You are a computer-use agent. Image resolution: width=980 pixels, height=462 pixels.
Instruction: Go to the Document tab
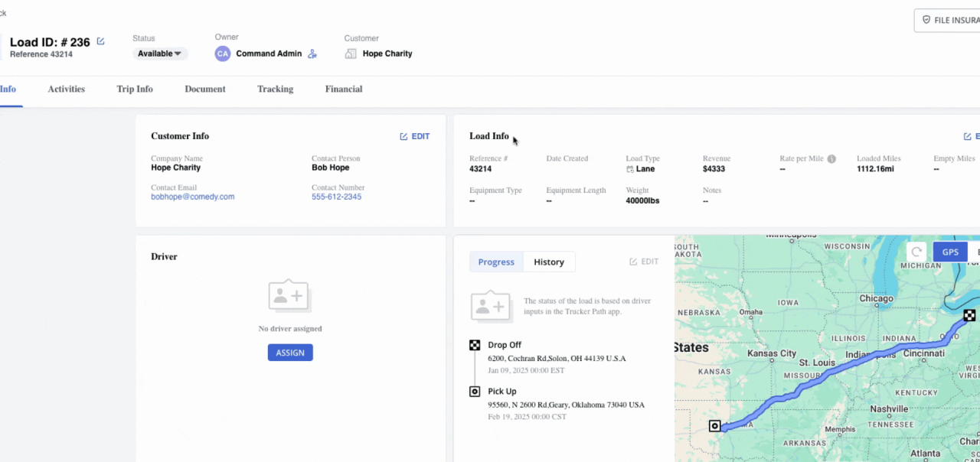point(204,89)
